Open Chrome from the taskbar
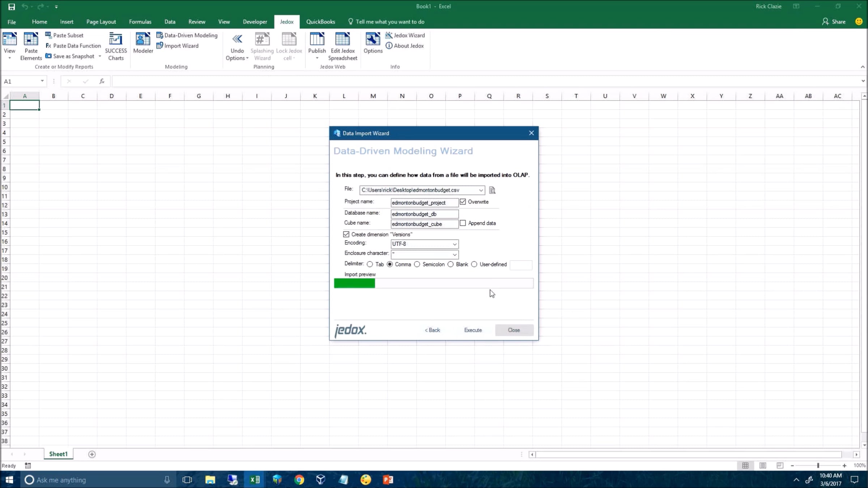868x488 pixels. [299, 480]
